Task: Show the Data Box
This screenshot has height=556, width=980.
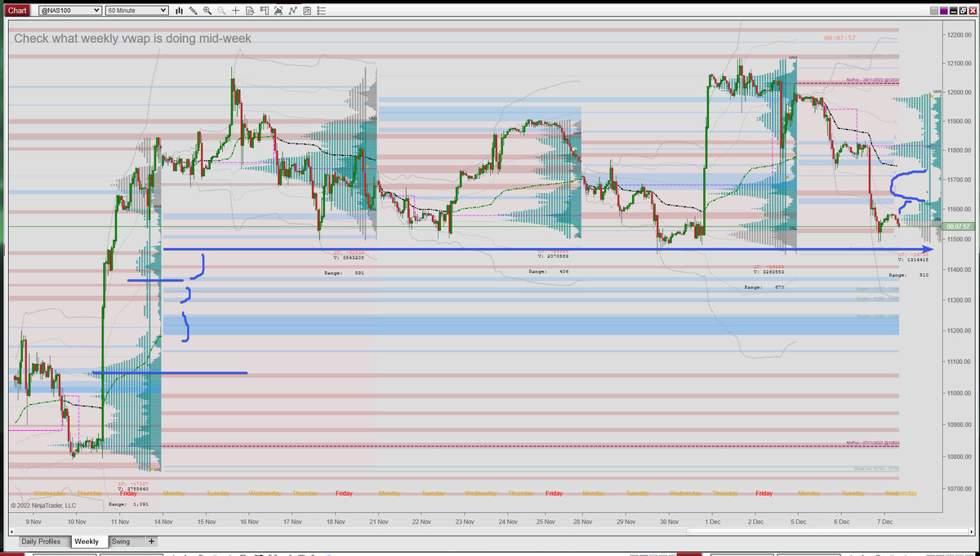Action: click(250, 11)
